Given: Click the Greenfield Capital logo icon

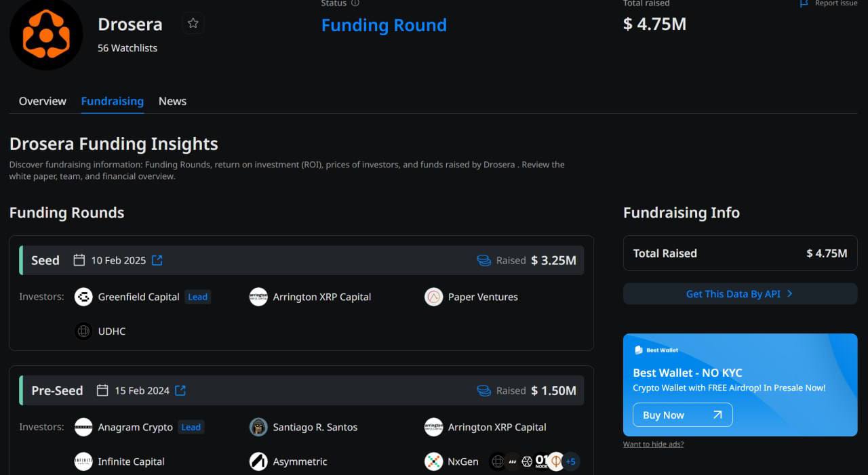Looking at the screenshot, I should point(83,297).
